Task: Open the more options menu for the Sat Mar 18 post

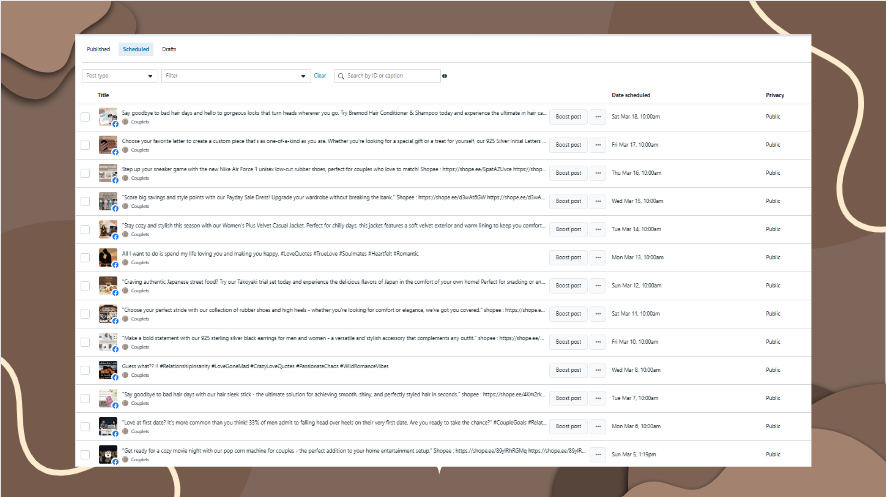Action: click(x=598, y=117)
